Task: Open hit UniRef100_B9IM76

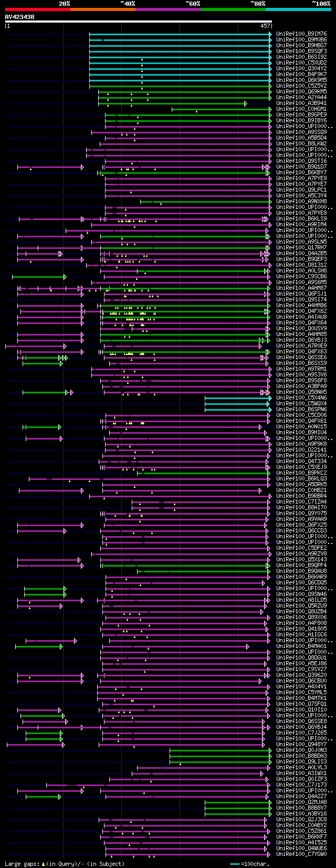Action: (301, 34)
